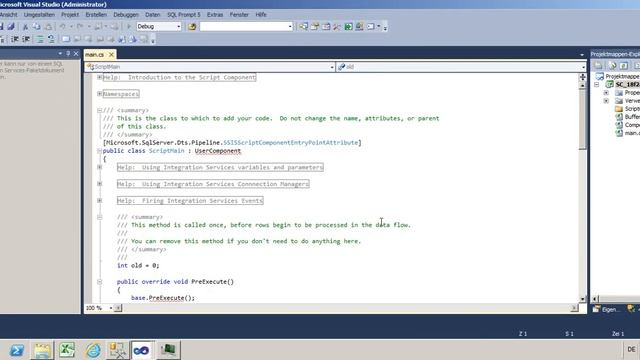The height and width of the screenshot is (360, 640).
Task: Click first icon in Solution Explorer toolbar
Action: click(x=598, y=65)
